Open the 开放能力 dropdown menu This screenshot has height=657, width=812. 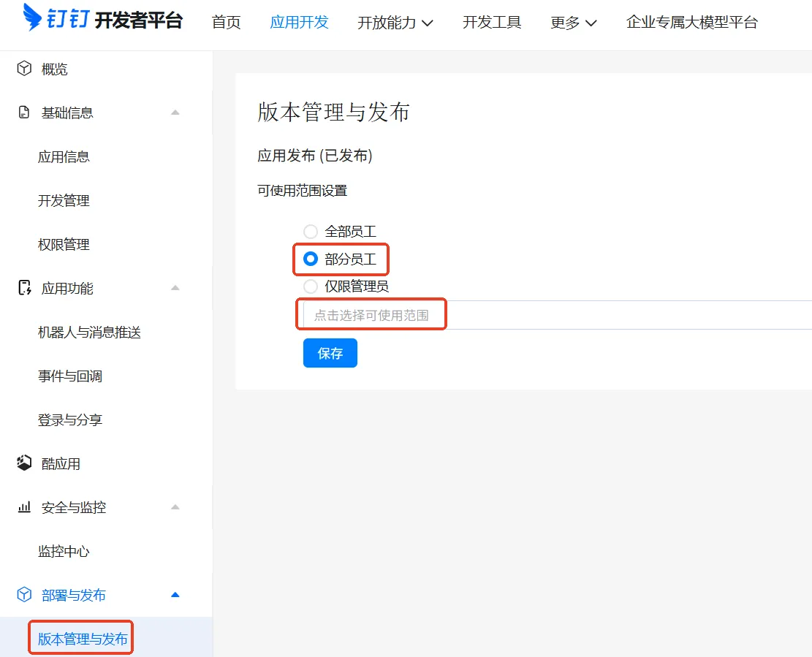(x=395, y=23)
